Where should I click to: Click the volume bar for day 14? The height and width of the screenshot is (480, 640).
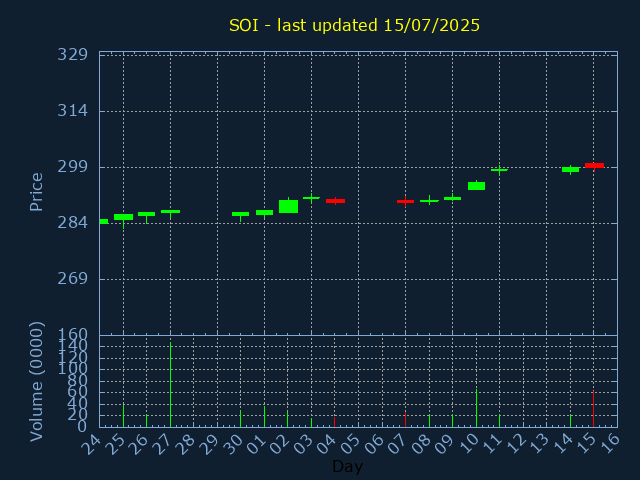pyautogui.click(x=570, y=421)
